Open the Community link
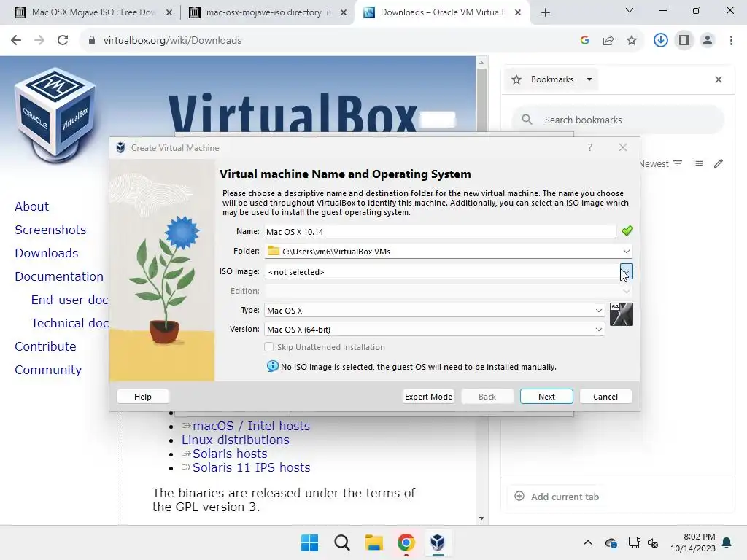The image size is (747, 560). (48, 370)
